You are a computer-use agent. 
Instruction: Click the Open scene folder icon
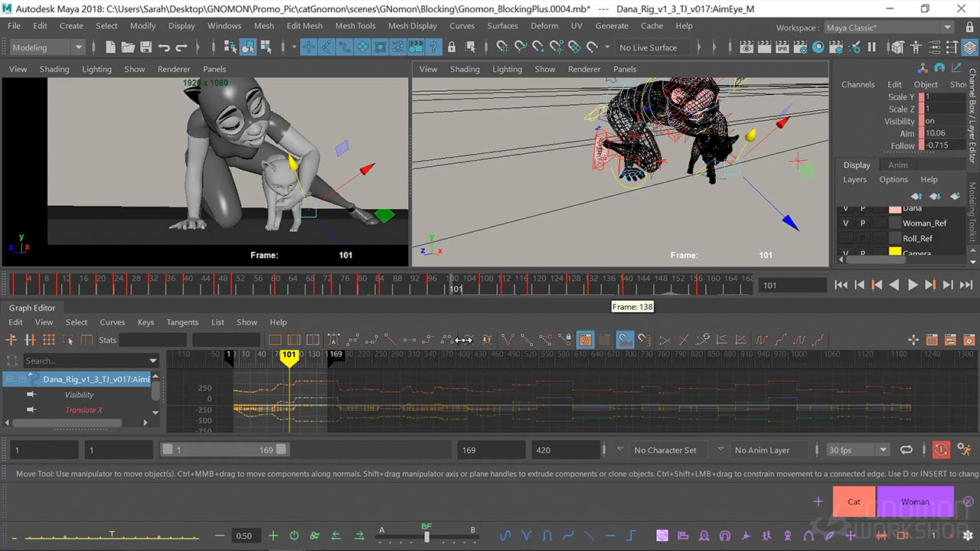pyautogui.click(x=128, y=47)
